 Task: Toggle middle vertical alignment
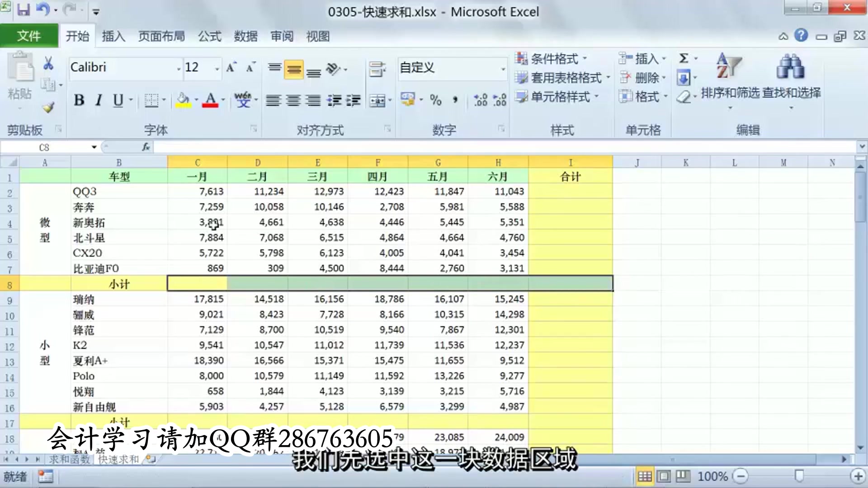tap(294, 69)
